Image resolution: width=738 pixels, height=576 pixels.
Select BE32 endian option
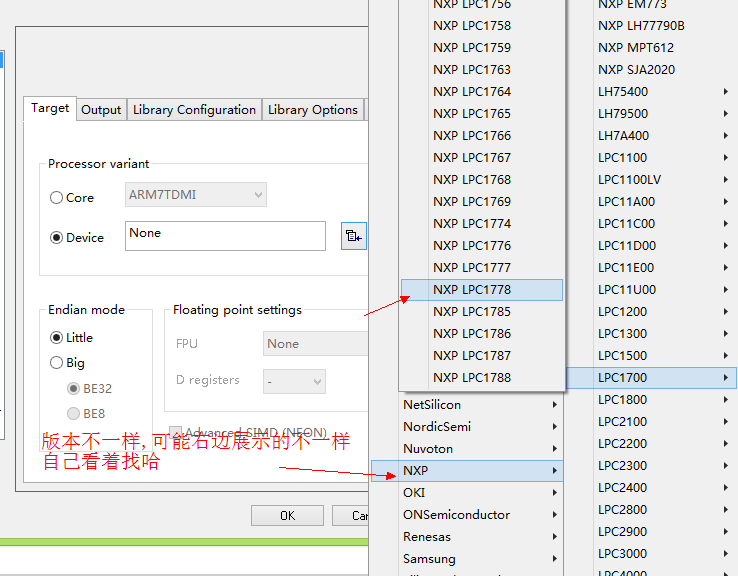coord(73,388)
